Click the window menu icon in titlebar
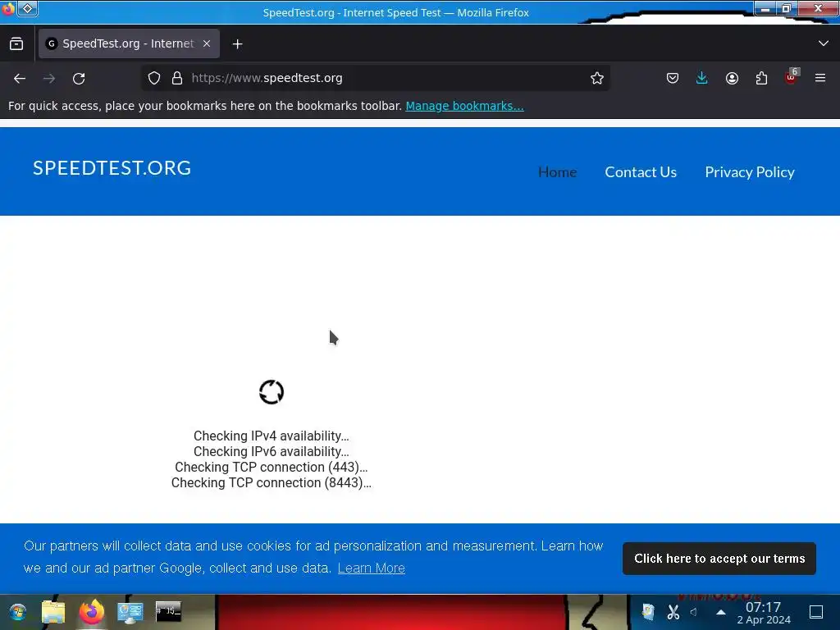This screenshot has width=840, height=630. [7, 8]
